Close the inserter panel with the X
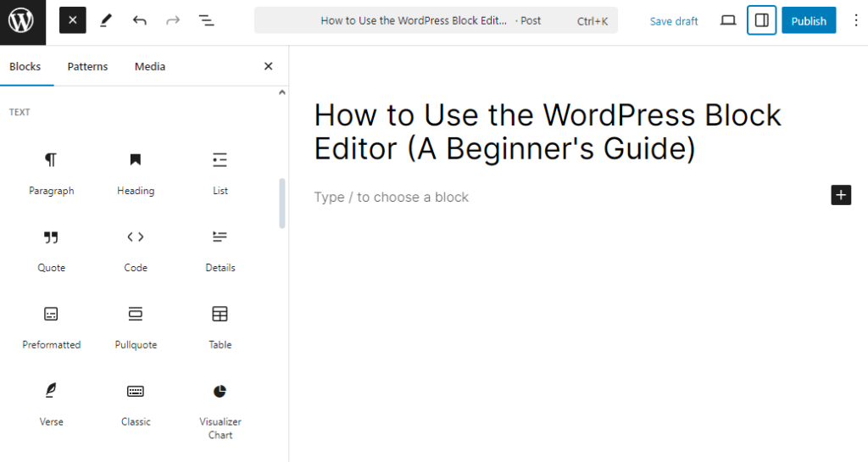Image resolution: width=868 pixels, height=462 pixels. [x=269, y=66]
